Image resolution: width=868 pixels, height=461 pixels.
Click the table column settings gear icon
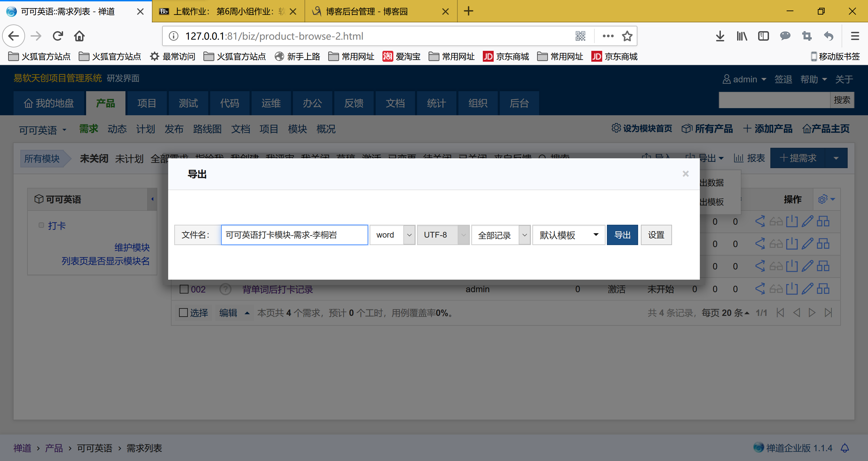point(823,199)
